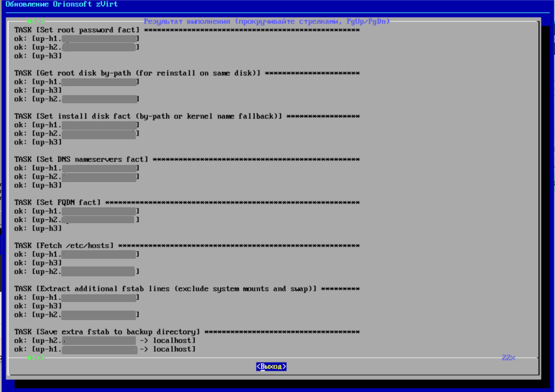Viewport: 555px width, 392px height.
Task: Select the 'TASK [Set FQDN fact]' line
Action: pyautogui.click(x=187, y=203)
